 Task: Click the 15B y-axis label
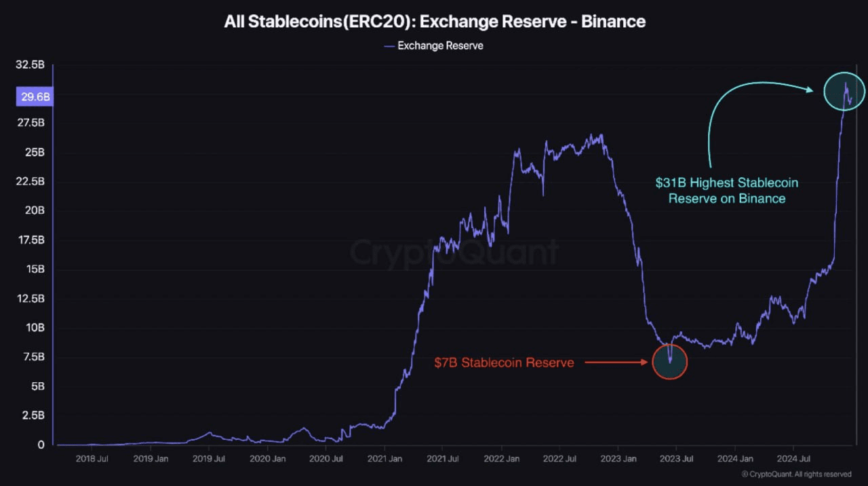(34, 269)
